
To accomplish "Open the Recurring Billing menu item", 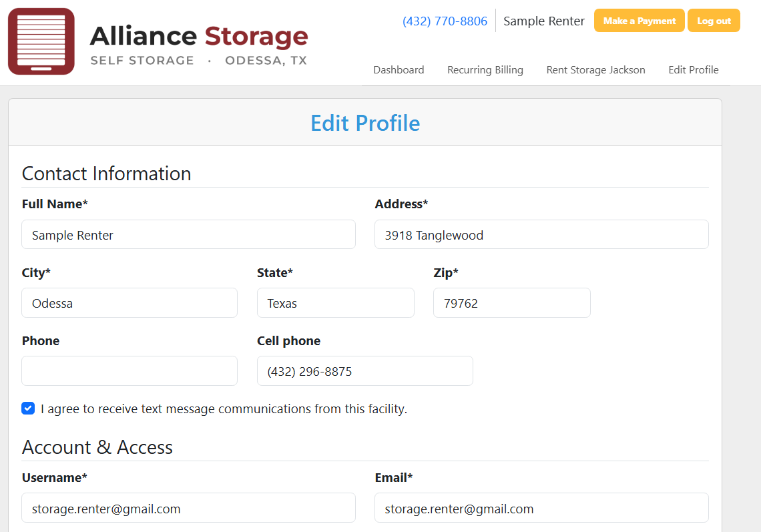I will (x=485, y=70).
